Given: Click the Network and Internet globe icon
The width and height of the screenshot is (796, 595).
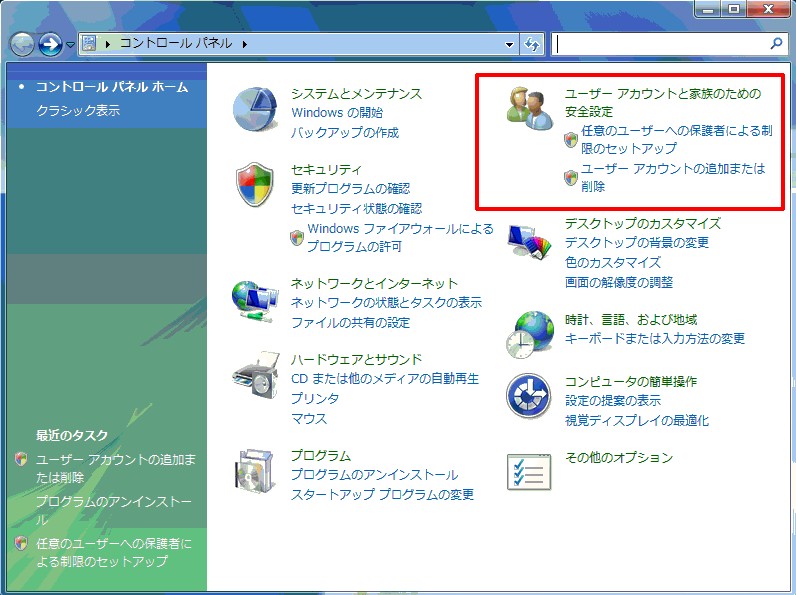Looking at the screenshot, I should click(255, 301).
